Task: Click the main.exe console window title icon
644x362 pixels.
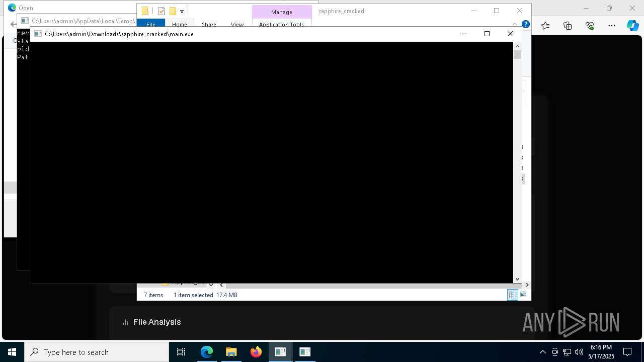Action: 38,34
